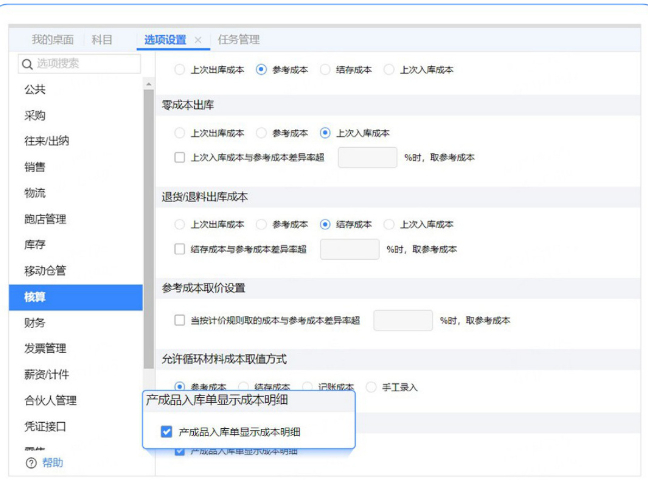
Task: Select the 手工录入 radio button
Action: (x=371, y=387)
